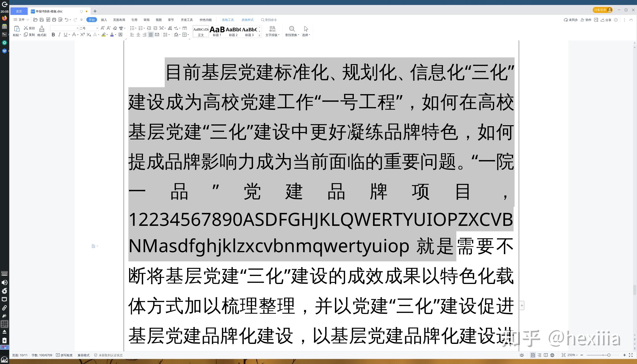The image size is (637, 364).
Task: Open the 表格样式 table styles tab
Action: 247,20
